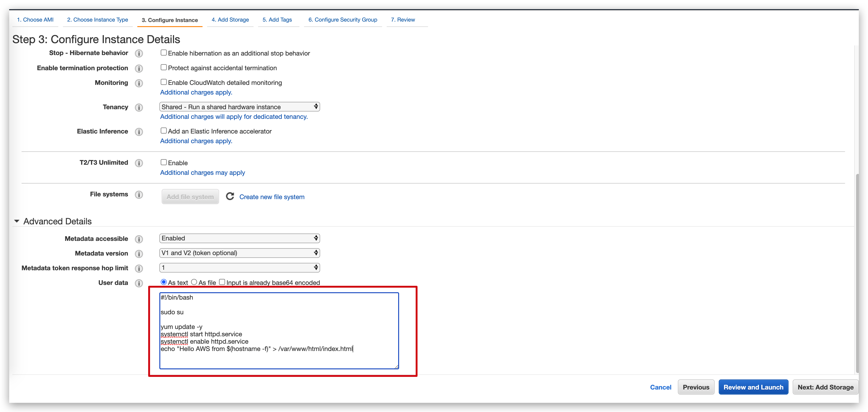Click the text area resize handle
Viewport: 868px width, 412px height.
(397, 367)
